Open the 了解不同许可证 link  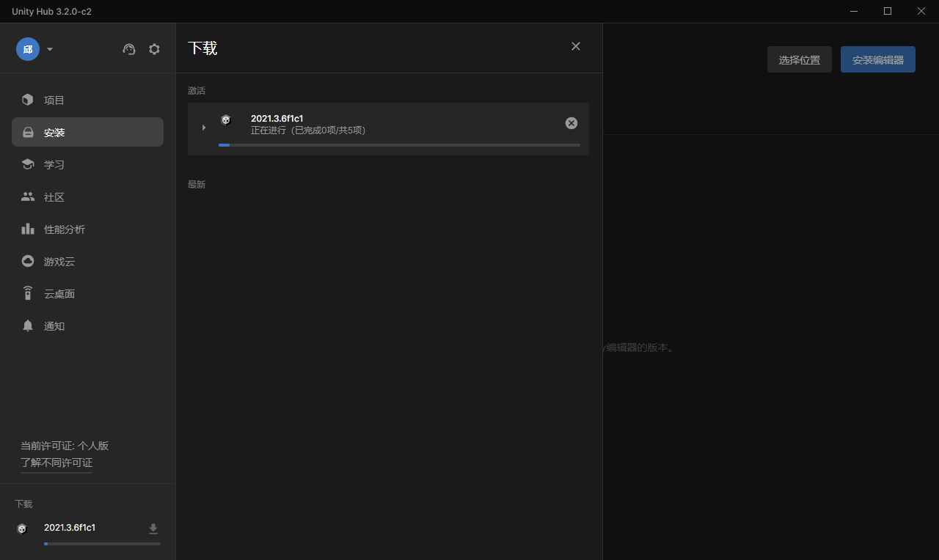pos(56,463)
